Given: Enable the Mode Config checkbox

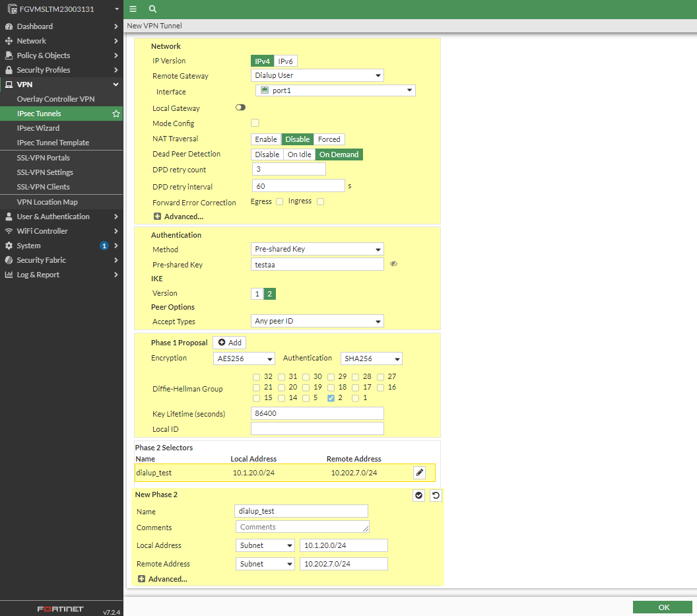Looking at the screenshot, I should pos(255,123).
